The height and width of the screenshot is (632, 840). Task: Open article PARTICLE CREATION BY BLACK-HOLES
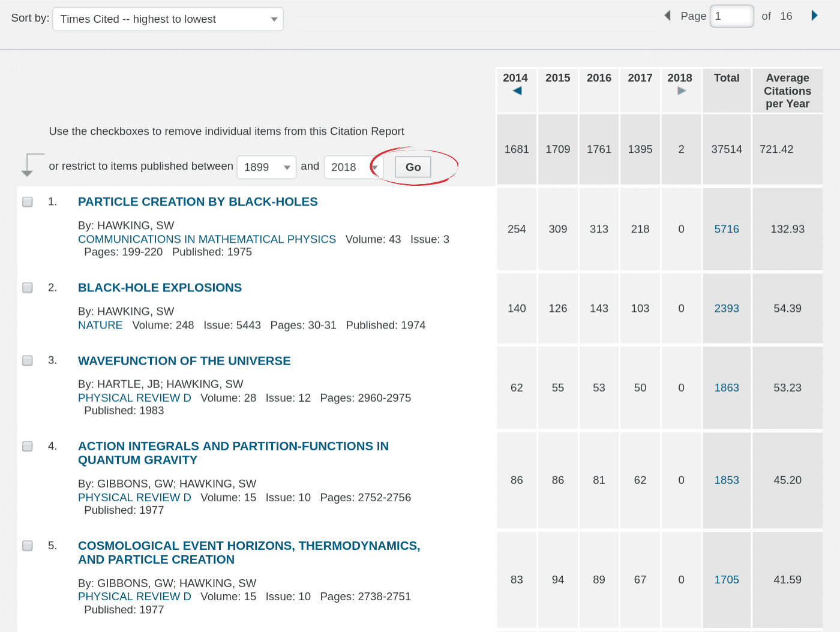point(197,201)
